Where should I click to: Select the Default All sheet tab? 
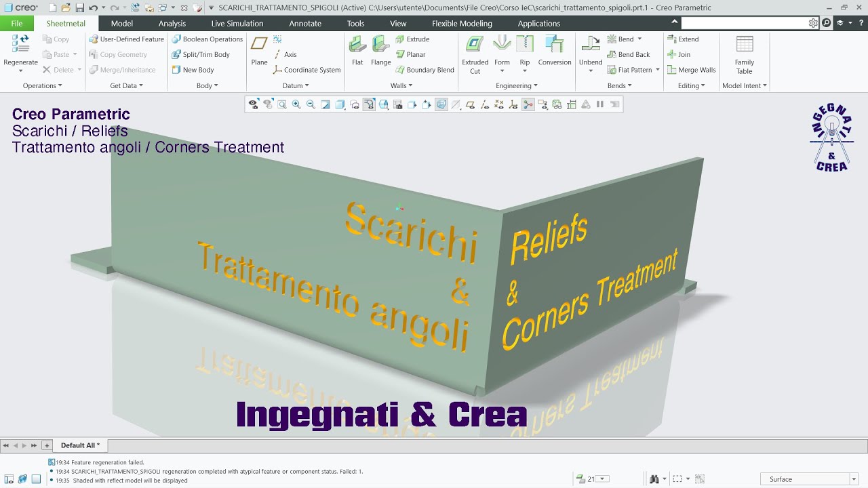click(80, 445)
